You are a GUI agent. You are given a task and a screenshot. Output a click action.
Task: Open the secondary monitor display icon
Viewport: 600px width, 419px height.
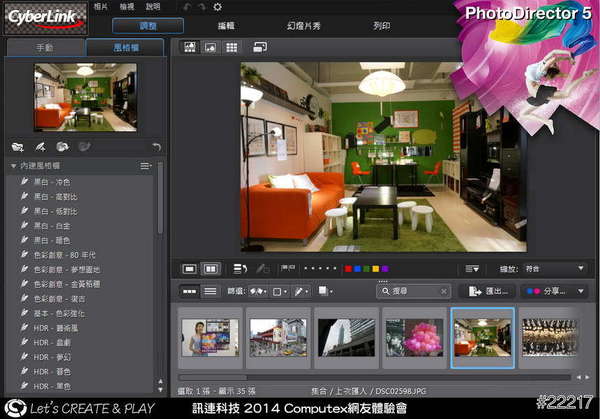pos(260,47)
